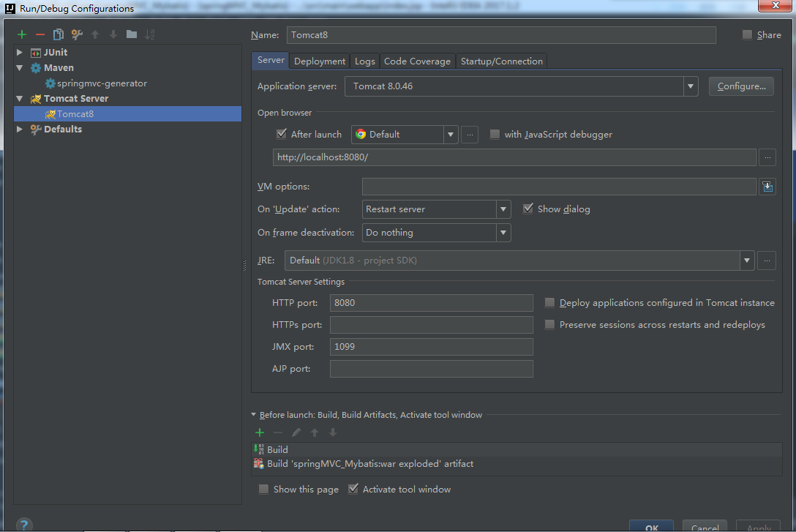Click the wrench edit defaults icon
This screenshot has height=532, width=796.
(x=77, y=34)
